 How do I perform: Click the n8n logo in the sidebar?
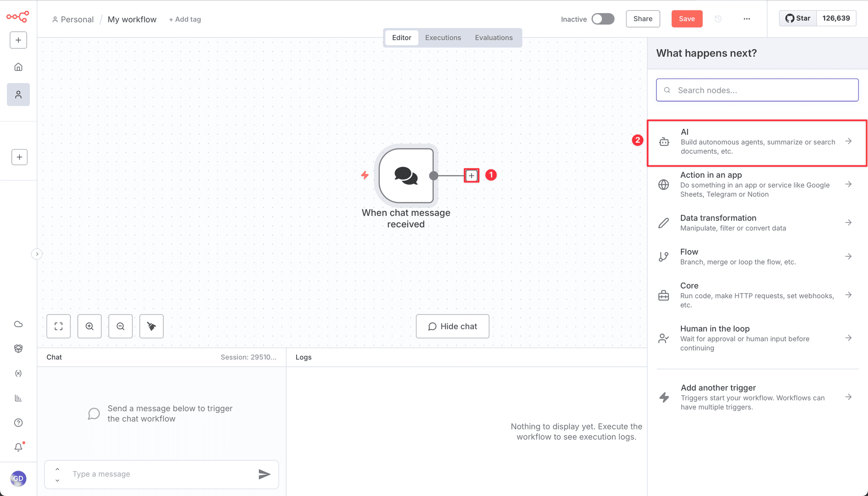[x=18, y=17]
